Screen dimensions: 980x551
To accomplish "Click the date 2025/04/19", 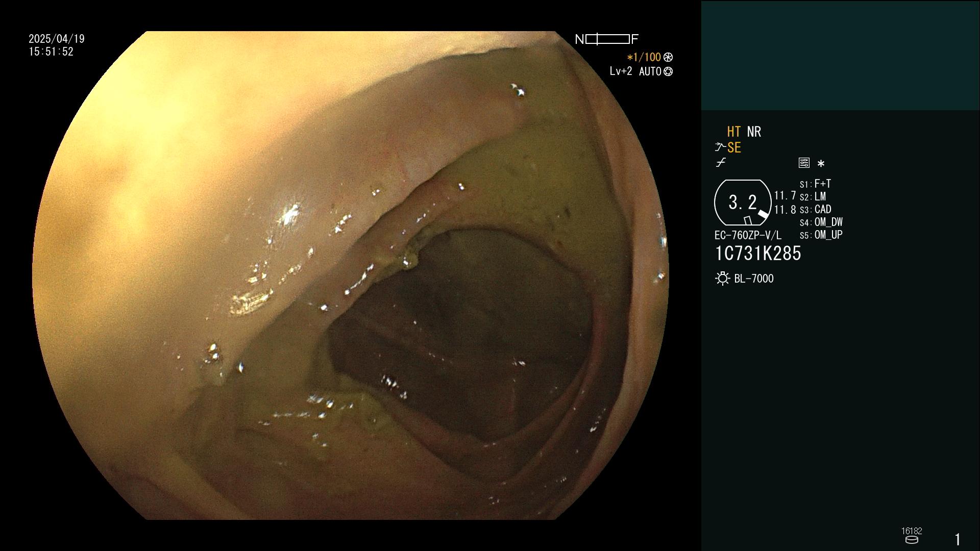I will 57,39.
